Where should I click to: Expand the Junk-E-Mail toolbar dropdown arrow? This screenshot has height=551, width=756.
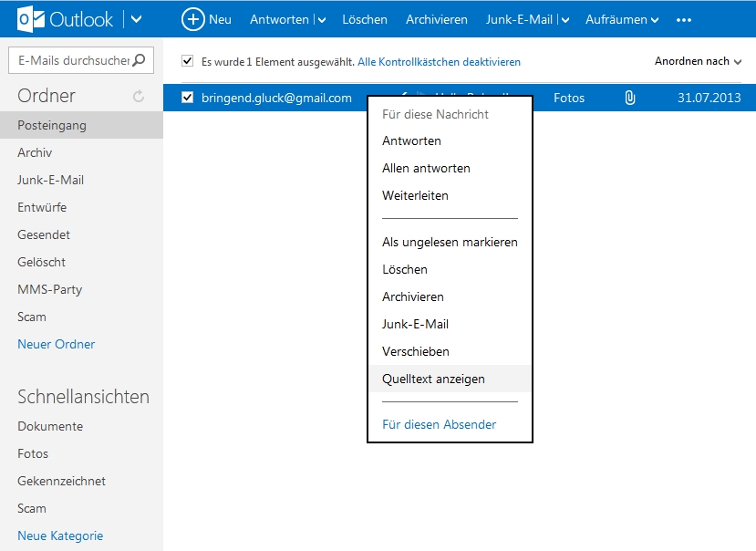(x=565, y=20)
